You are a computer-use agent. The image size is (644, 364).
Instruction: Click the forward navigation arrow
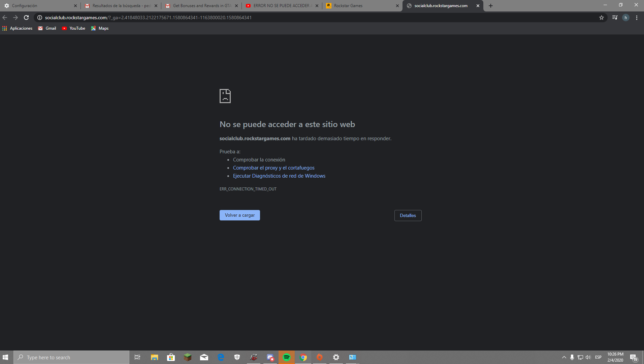point(15,18)
